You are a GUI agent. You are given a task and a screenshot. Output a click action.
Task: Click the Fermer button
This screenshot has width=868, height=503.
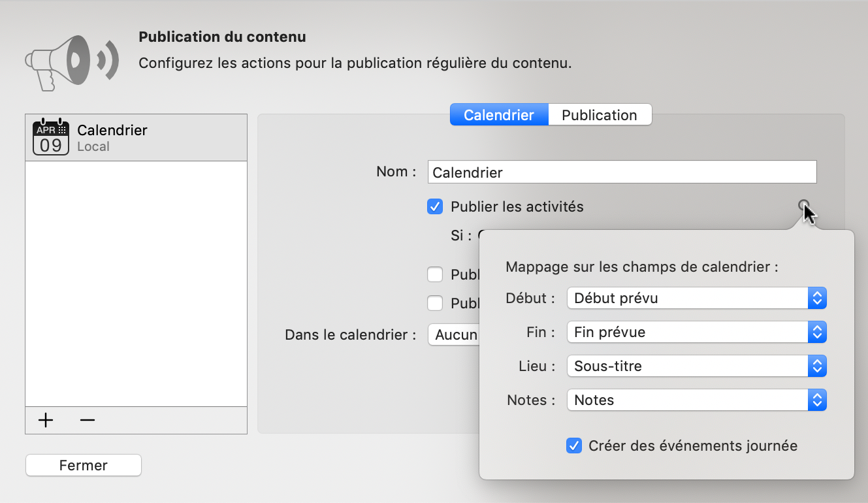click(x=83, y=464)
